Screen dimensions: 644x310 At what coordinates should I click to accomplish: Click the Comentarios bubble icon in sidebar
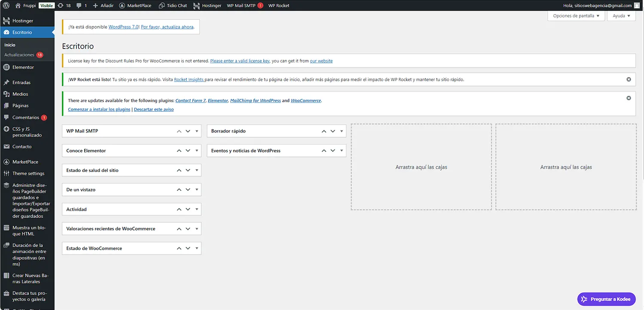click(x=6, y=117)
